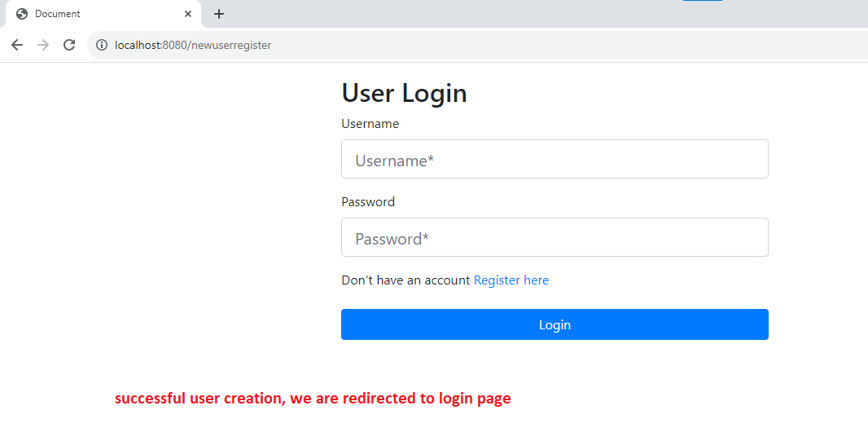Image resolution: width=868 pixels, height=432 pixels.
Task: Follow the Register here link
Action: [x=511, y=280]
